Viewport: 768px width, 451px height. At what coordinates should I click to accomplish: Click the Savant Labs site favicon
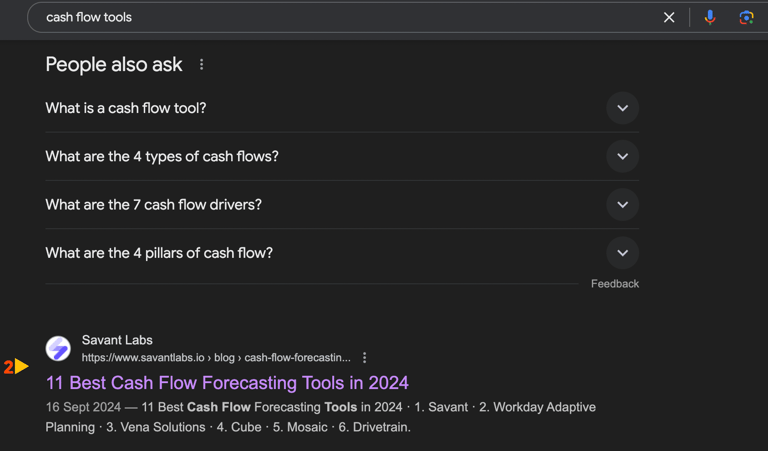58,349
